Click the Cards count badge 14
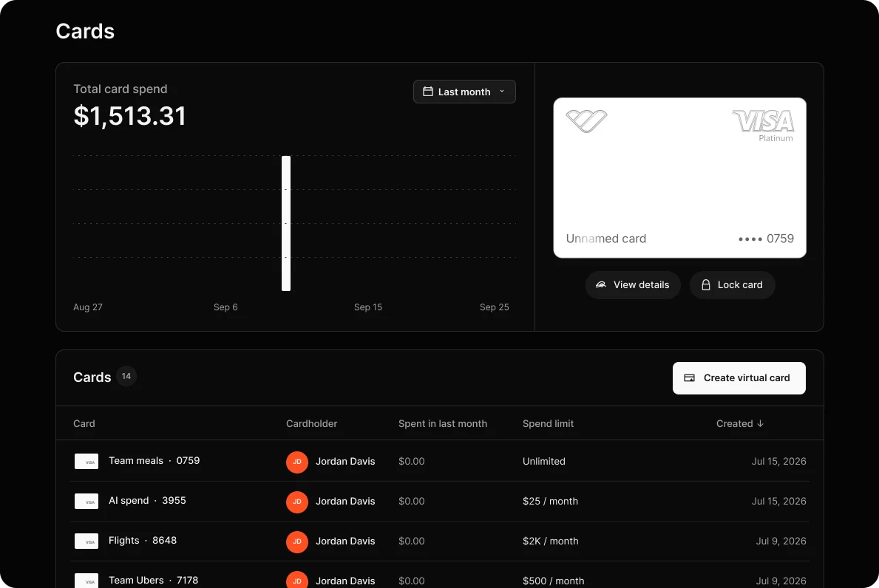The height and width of the screenshot is (588, 879). (x=126, y=376)
